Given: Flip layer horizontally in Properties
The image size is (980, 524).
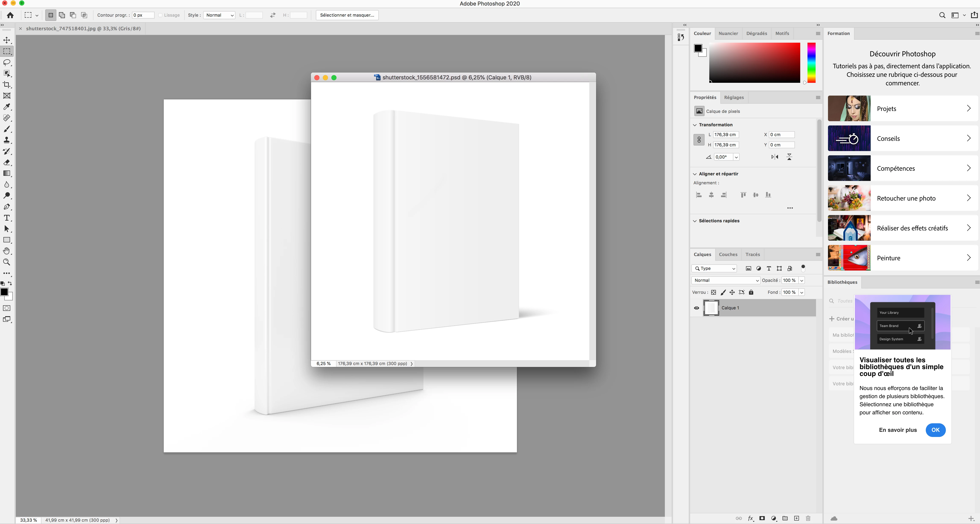Looking at the screenshot, I should (x=775, y=157).
